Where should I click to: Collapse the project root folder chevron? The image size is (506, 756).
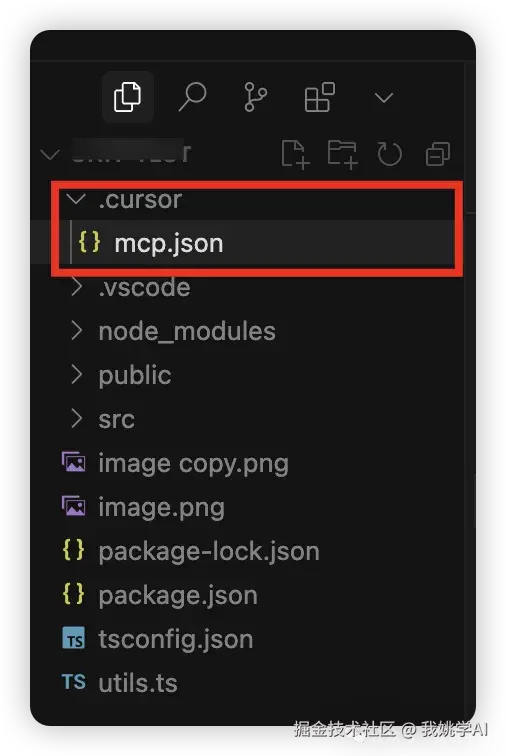click(x=50, y=155)
